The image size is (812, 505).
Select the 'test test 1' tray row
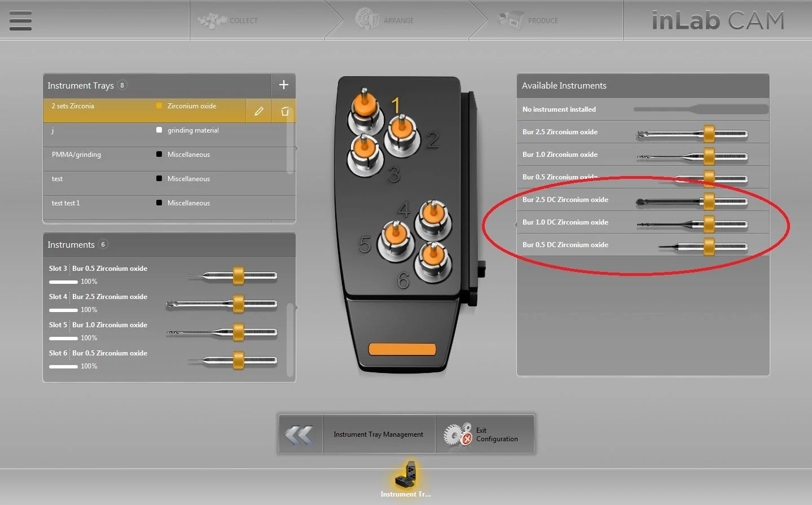(x=169, y=208)
